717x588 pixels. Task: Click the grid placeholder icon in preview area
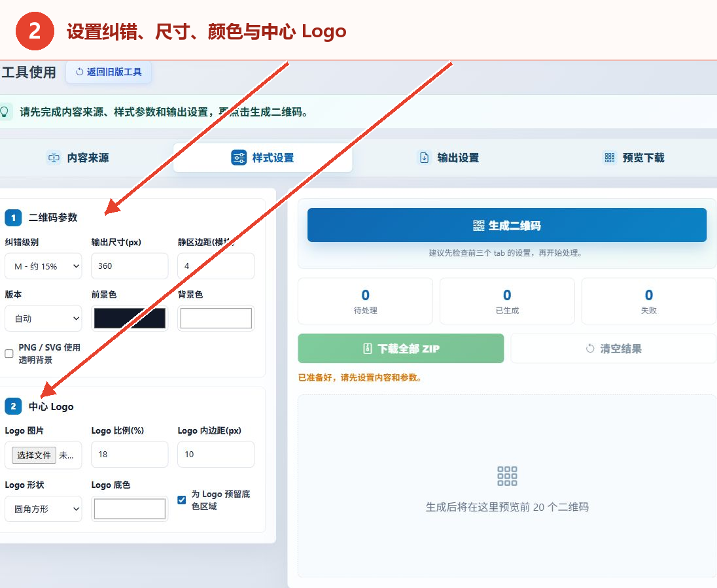click(506, 476)
